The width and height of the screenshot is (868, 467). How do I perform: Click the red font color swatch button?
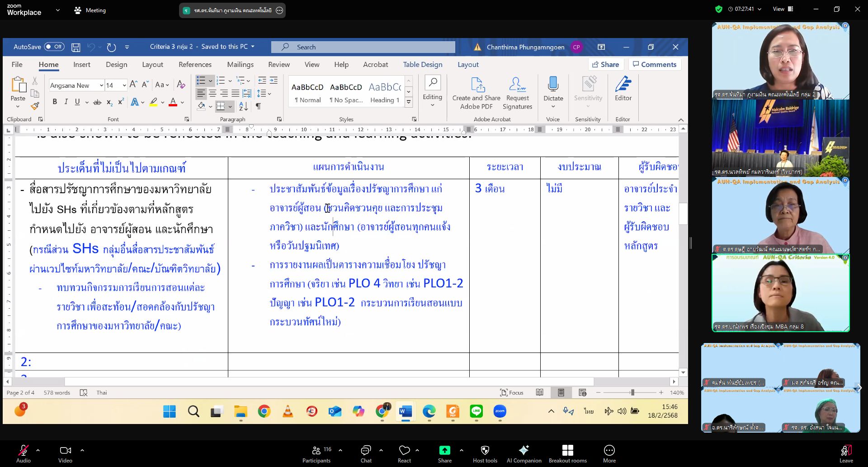tap(173, 102)
